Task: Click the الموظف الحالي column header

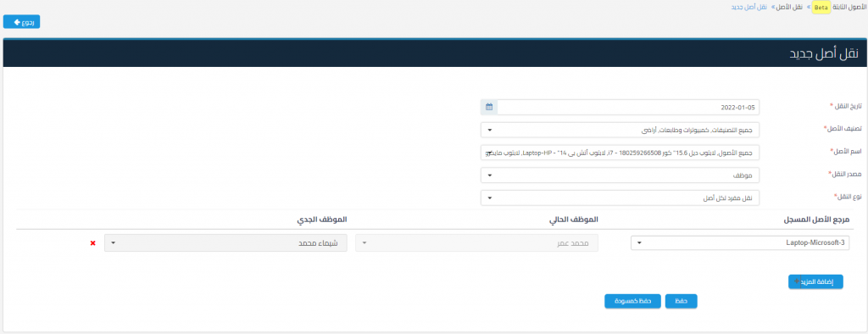Action: coord(574,220)
